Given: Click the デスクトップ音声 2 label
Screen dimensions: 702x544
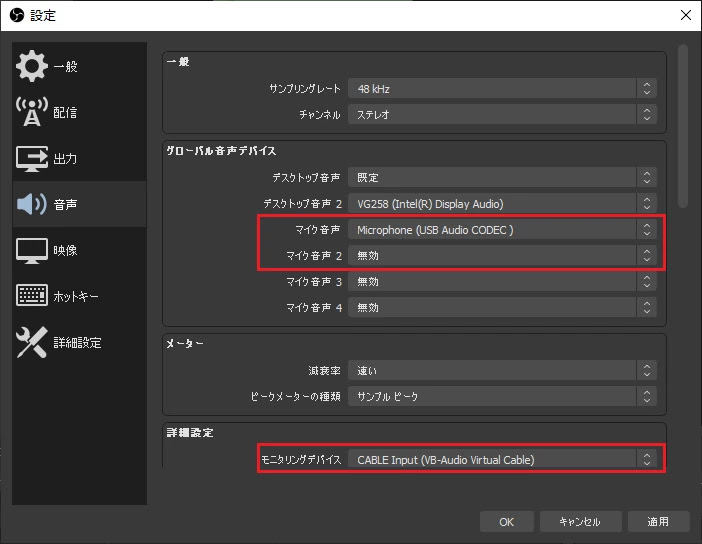Looking at the screenshot, I should coord(303,204).
